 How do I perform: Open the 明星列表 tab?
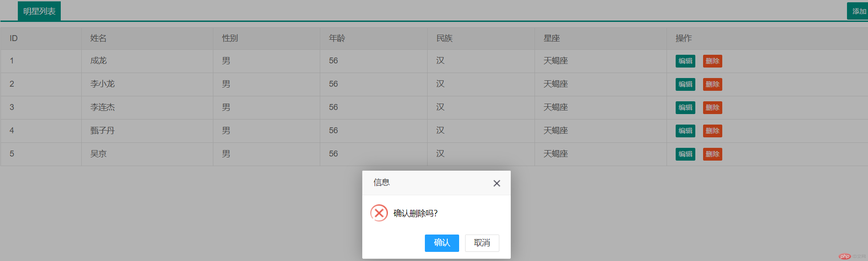point(39,11)
